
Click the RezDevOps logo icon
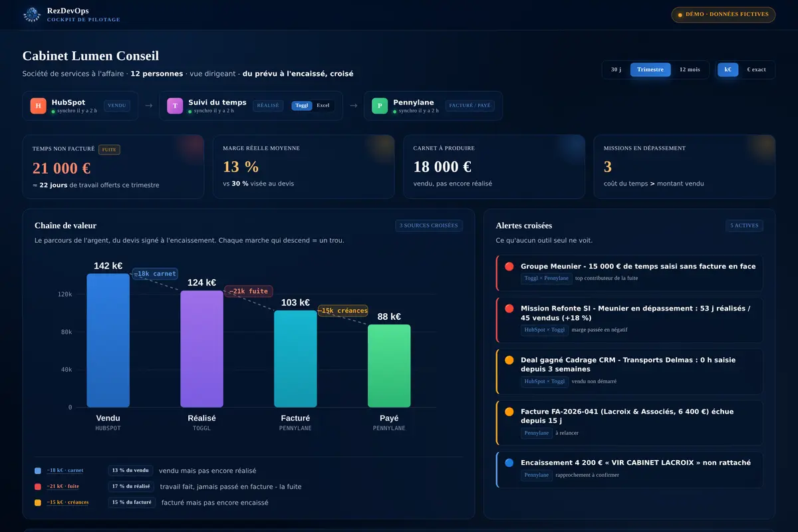pyautogui.click(x=32, y=15)
